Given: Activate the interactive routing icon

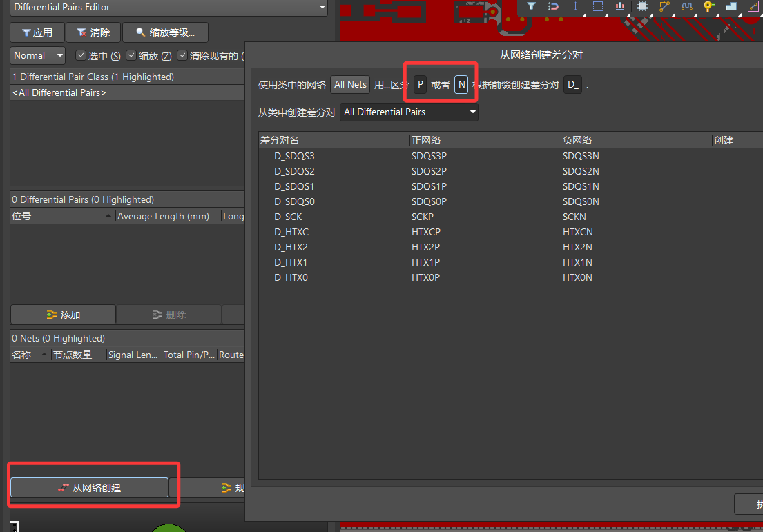Looking at the screenshot, I should point(665,6).
